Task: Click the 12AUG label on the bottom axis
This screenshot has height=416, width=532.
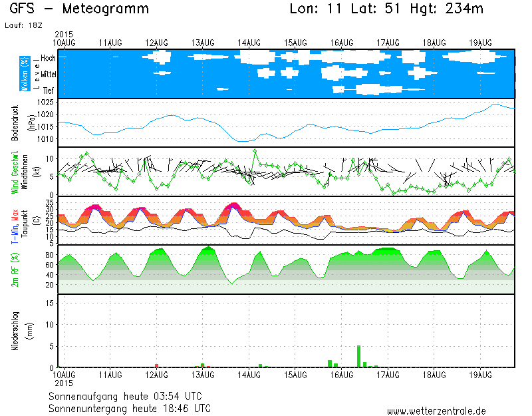Action: 157,375
